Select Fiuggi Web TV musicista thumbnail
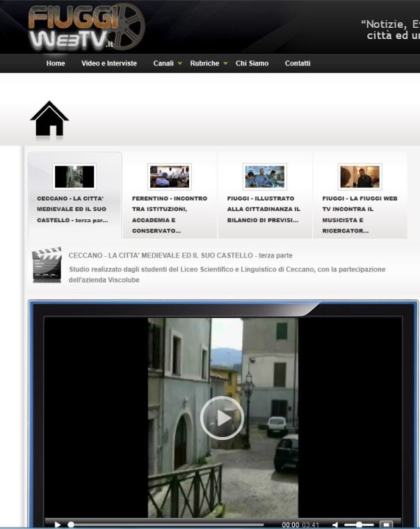The image size is (420, 529). click(x=360, y=177)
